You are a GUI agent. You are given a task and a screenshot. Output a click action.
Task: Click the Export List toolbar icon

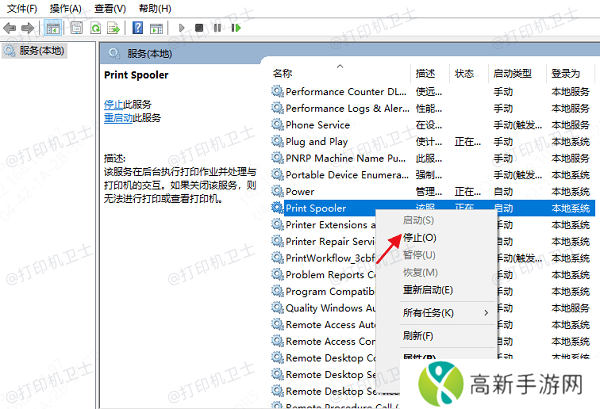(116, 28)
